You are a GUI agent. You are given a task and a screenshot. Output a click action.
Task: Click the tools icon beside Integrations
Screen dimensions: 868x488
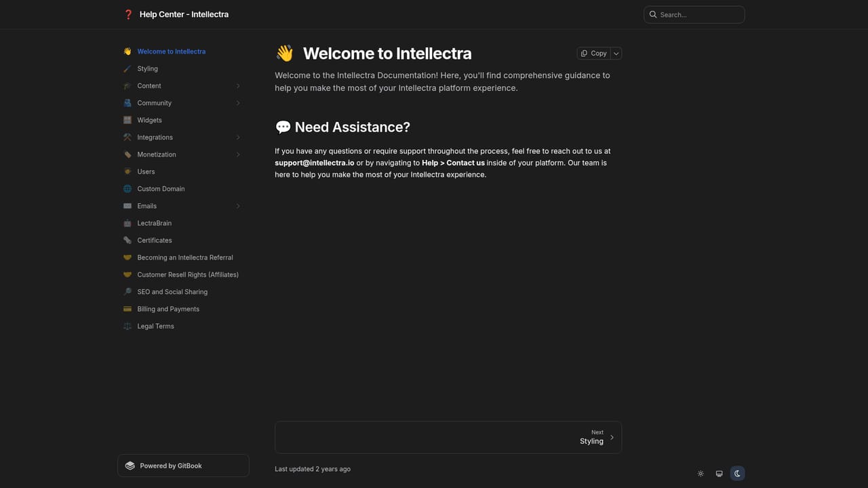tap(127, 138)
